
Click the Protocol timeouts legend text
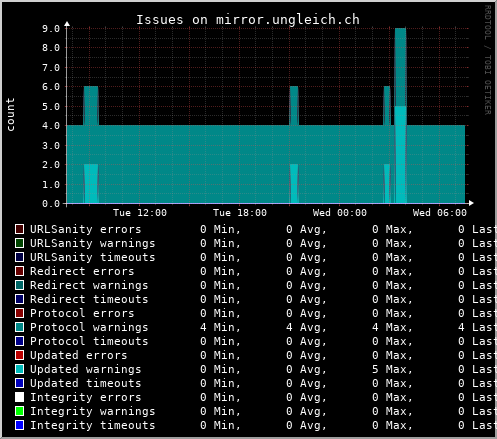pyautogui.click(x=89, y=341)
